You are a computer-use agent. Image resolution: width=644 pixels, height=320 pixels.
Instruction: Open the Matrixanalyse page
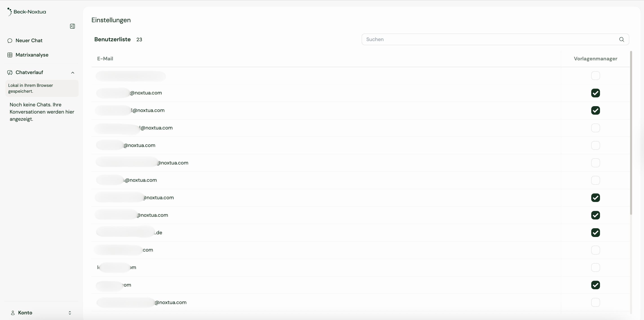pyautogui.click(x=32, y=55)
